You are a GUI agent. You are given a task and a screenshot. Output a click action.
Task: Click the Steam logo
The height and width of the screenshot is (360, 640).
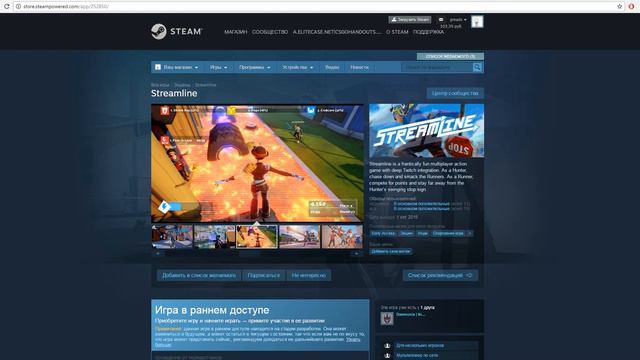pos(176,31)
